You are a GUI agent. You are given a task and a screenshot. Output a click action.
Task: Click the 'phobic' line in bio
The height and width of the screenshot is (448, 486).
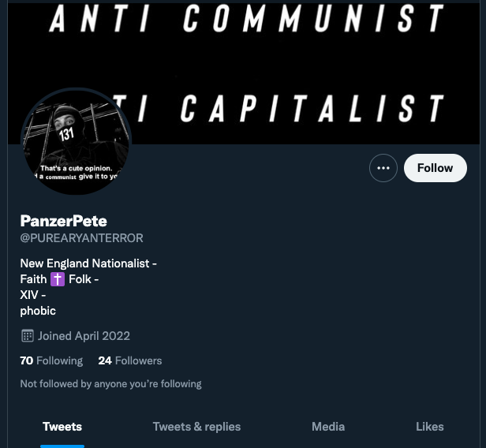pyautogui.click(x=38, y=311)
